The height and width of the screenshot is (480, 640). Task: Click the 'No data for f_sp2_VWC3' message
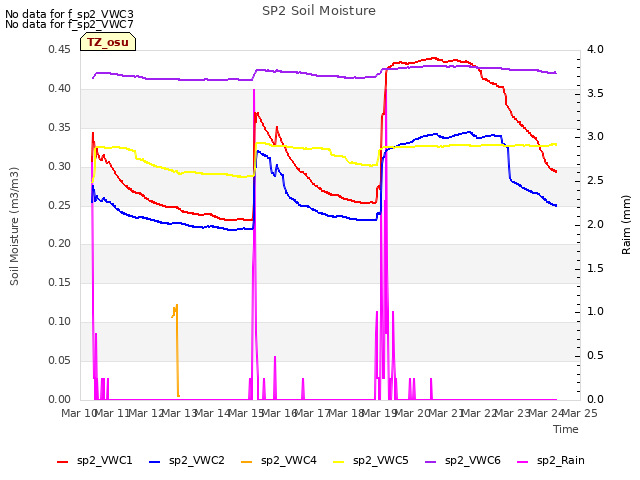(69, 14)
